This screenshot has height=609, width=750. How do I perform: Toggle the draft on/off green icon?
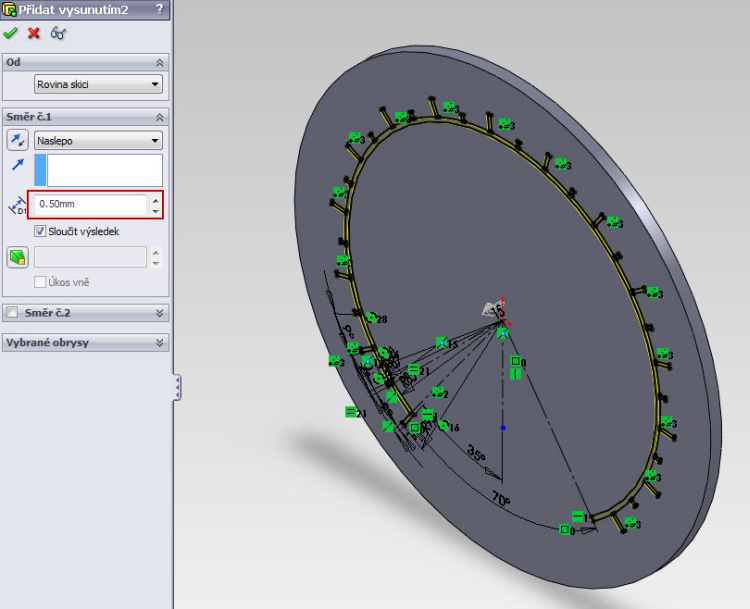[18, 257]
